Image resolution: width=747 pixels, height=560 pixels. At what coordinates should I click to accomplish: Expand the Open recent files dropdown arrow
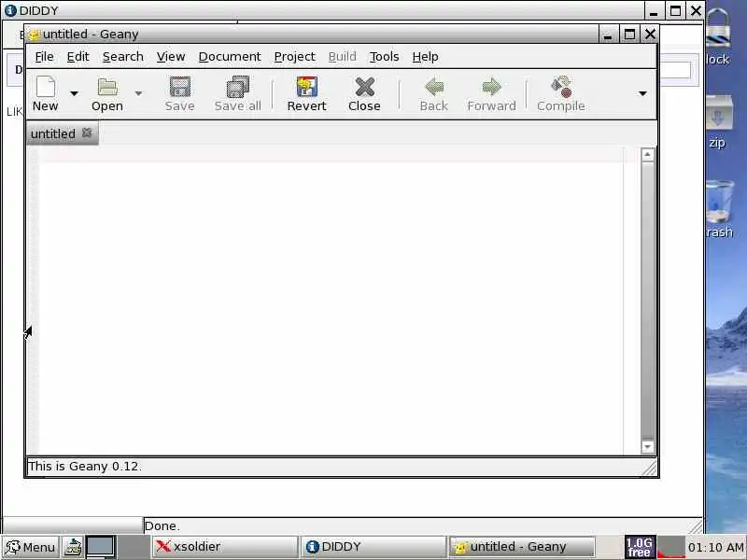138,93
